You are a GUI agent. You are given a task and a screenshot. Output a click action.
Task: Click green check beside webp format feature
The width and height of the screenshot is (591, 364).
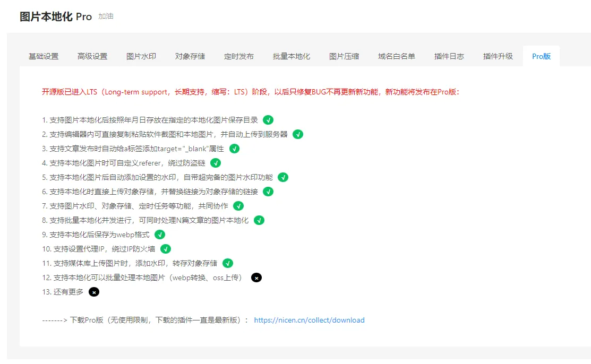[160, 235]
